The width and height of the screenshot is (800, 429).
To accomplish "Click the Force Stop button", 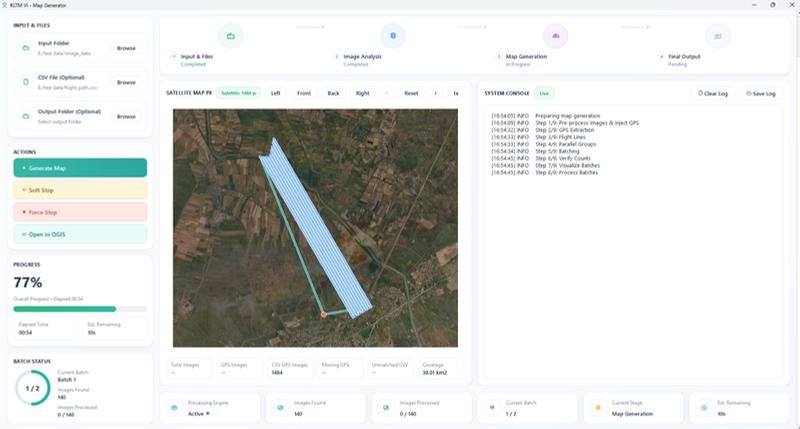I will tap(80, 212).
